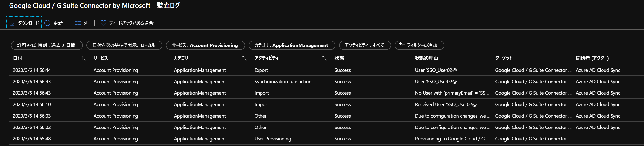Viewport: 644px width, 146px height.
Task: Open the 14:56:44 Export log entry
Action: pyautogui.click(x=261, y=70)
